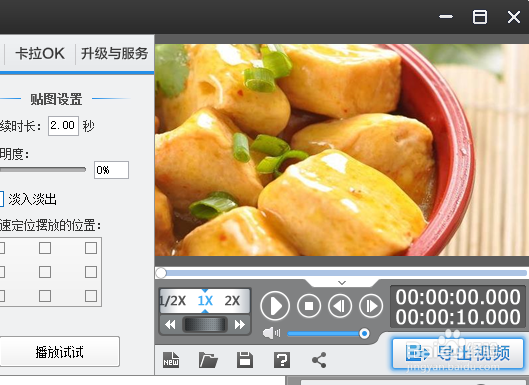Screen dimensions: 529x385
Task: Set playback speed to 1X
Action: point(205,301)
